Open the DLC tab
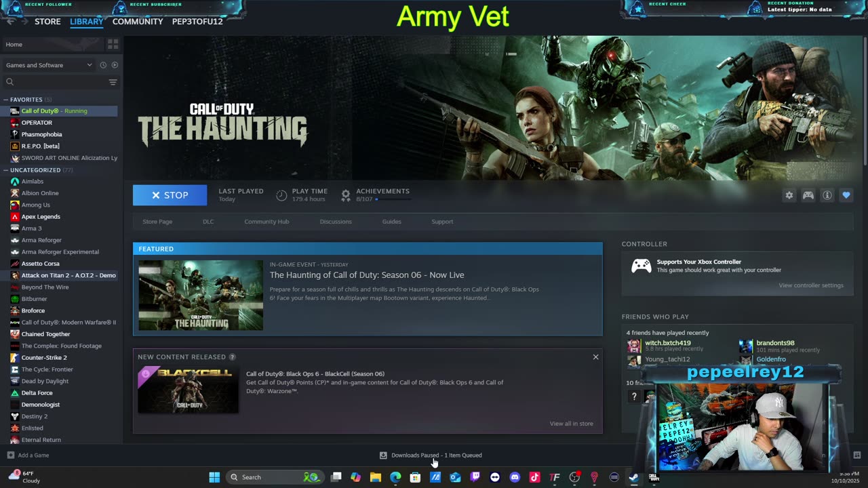 (x=208, y=222)
